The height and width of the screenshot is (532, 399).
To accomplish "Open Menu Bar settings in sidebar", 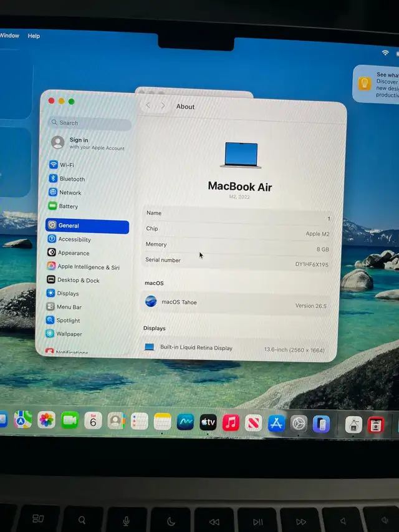I will 64,307.
